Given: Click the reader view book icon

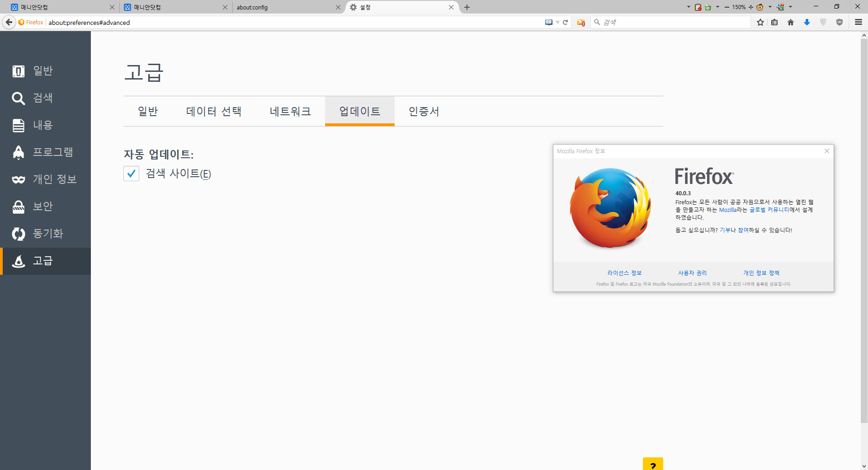Looking at the screenshot, I should (x=548, y=22).
